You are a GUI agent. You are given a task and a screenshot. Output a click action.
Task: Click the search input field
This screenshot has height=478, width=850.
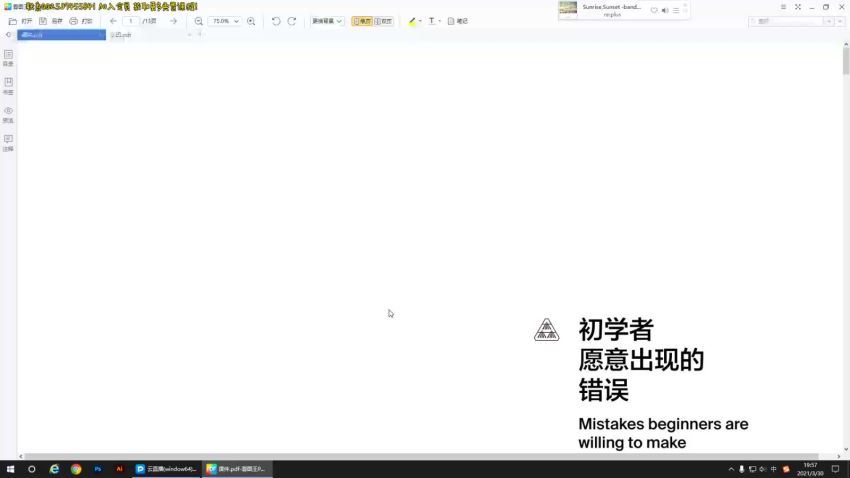[786, 21]
